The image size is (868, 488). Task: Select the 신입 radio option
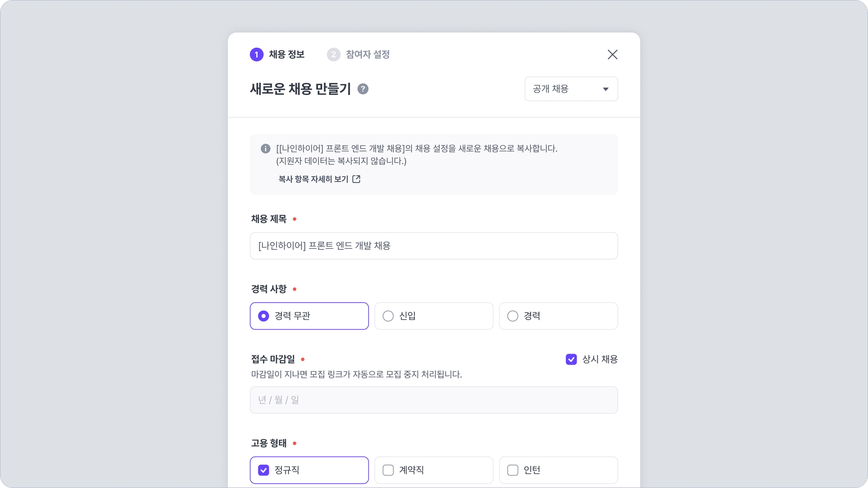[x=434, y=316]
